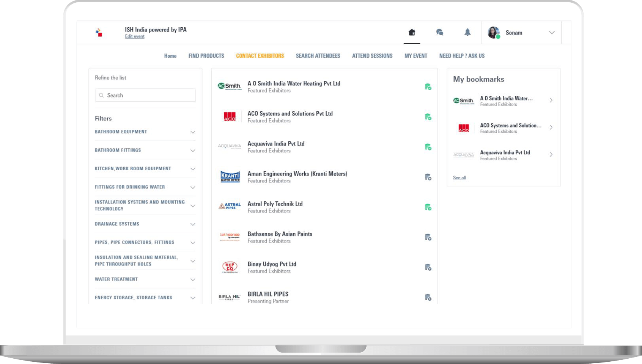Toggle bookmark for Acquaviva India Pvt Ltd

(428, 147)
